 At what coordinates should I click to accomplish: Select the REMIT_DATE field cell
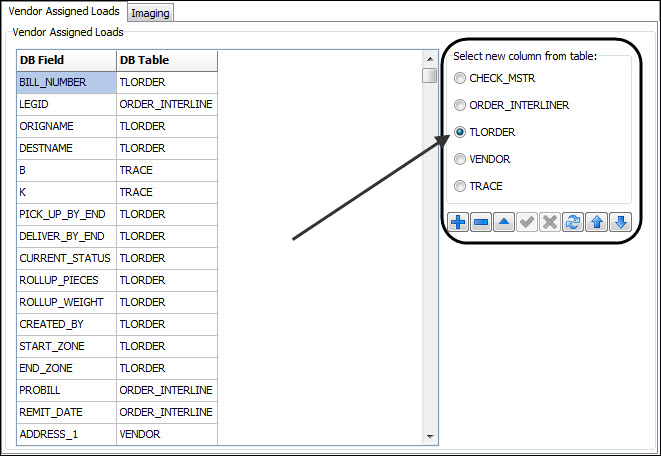click(67, 412)
